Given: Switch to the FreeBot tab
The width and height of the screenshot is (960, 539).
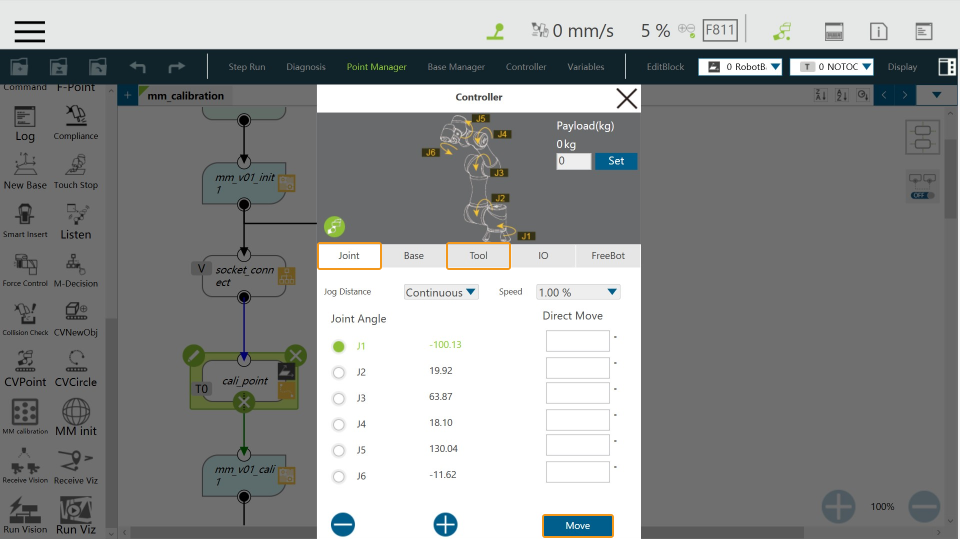Looking at the screenshot, I should click(x=608, y=255).
